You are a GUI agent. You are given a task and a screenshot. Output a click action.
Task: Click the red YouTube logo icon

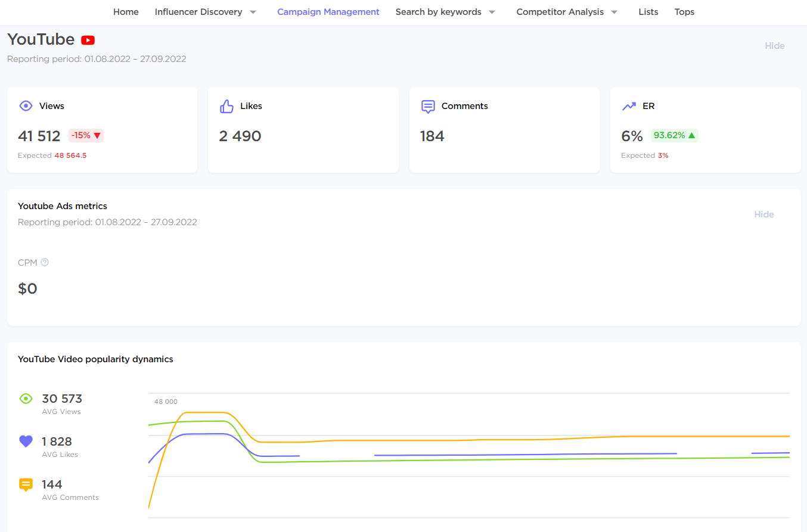click(88, 41)
